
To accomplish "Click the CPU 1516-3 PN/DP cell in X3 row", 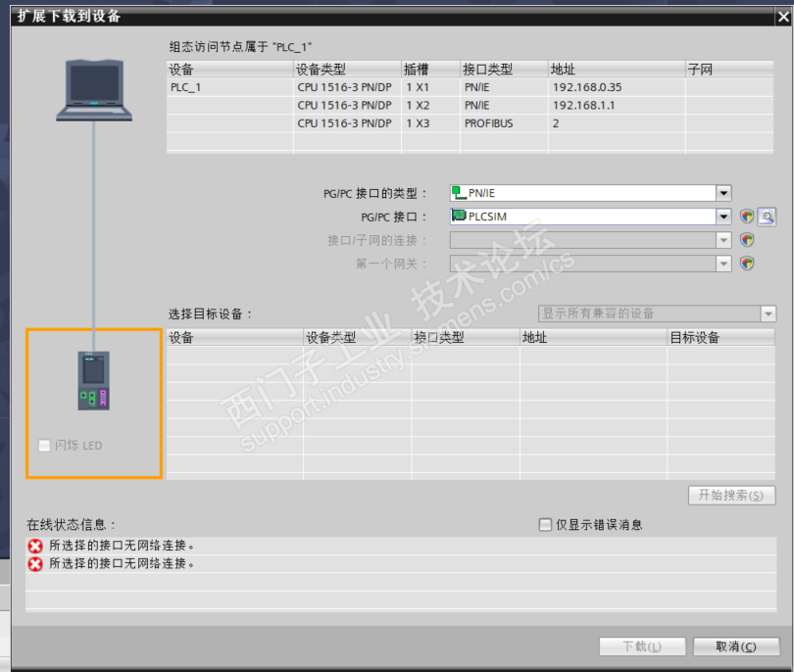I will [x=347, y=123].
